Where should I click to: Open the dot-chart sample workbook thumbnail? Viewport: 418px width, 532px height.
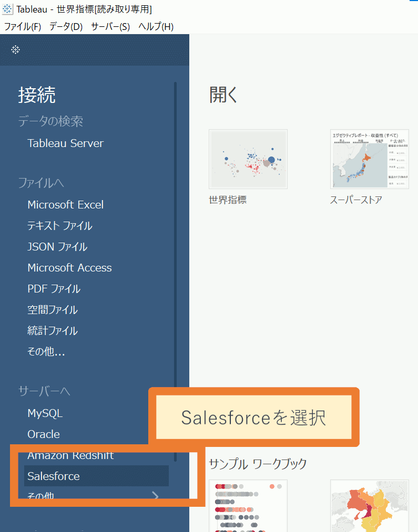(x=248, y=506)
